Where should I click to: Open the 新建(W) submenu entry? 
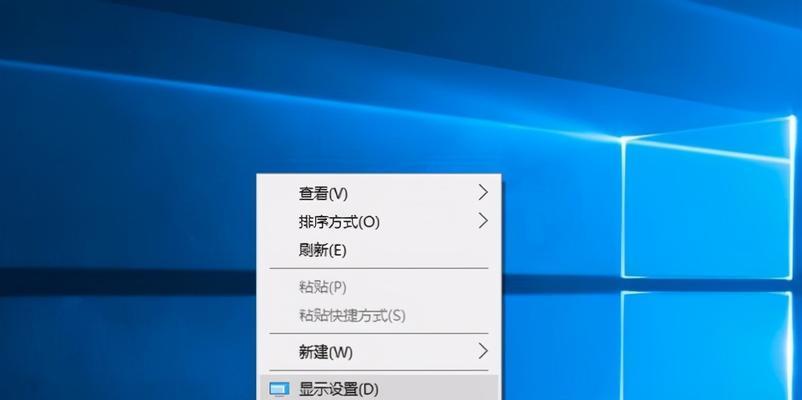(378, 352)
